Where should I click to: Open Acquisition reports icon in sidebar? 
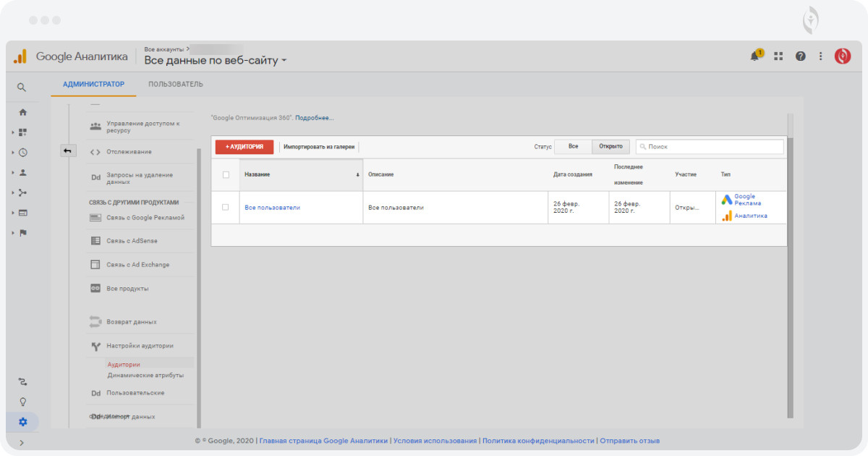point(22,193)
